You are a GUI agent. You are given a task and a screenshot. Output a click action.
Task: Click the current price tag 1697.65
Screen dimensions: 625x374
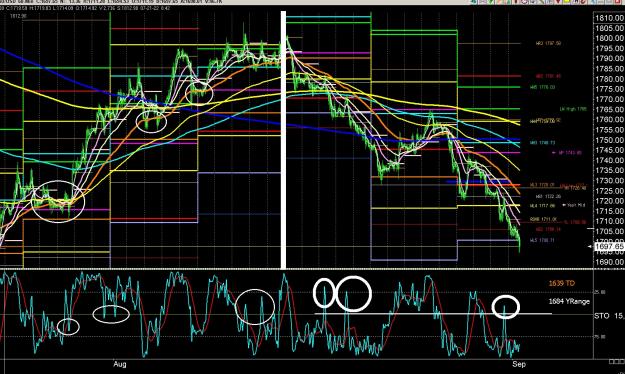609,246
